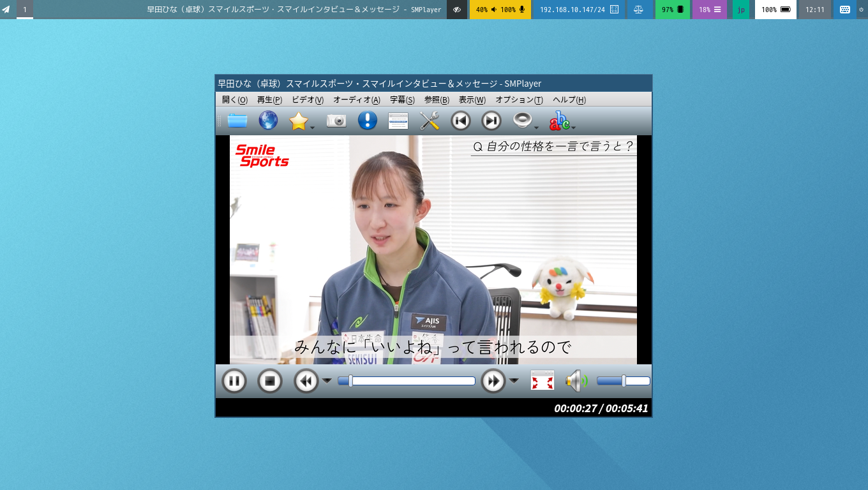The height and width of the screenshot is (490, 868).
Task: Mute audio using the speaker icon
Action: tap(576, 382)
